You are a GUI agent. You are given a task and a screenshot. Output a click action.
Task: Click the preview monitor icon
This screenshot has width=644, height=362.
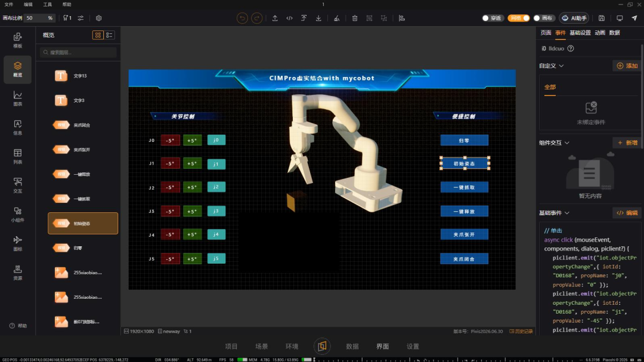[x=620, y=18]
